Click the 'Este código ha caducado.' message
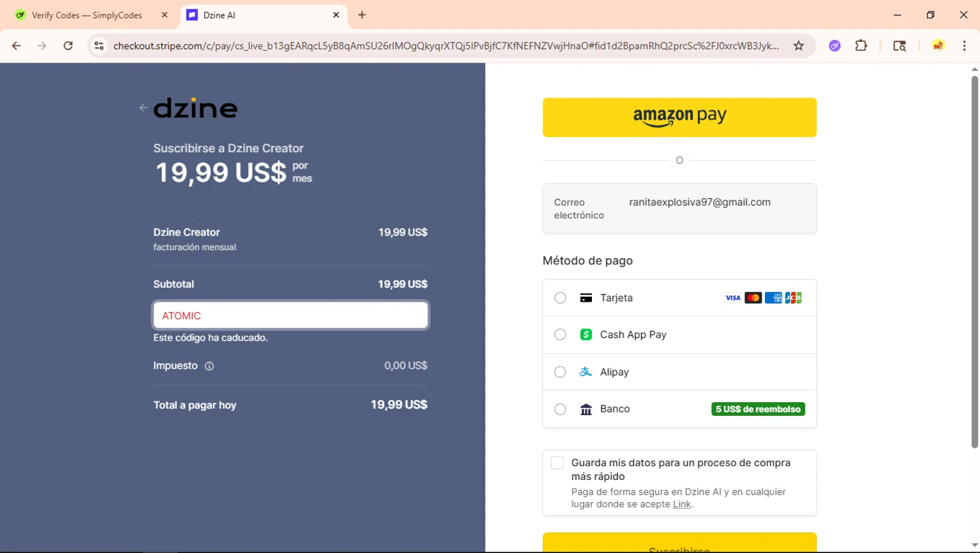The height and width of the screenshot is (553, 980). (x=210, y=338)
